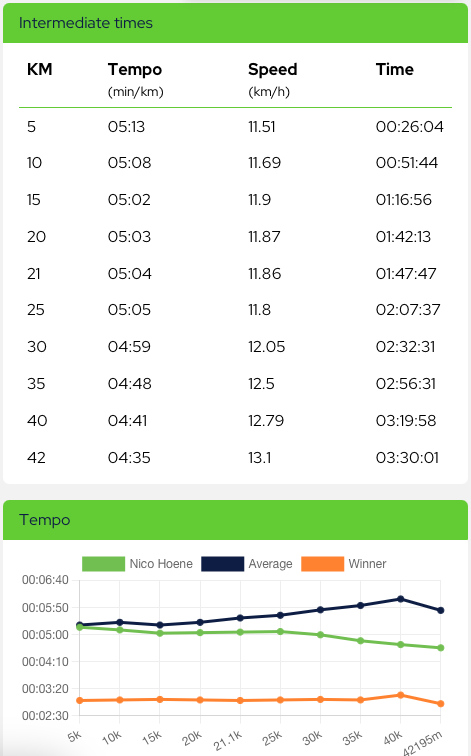Click the Nico Hoene legend label
Viewport: 471px width, 756px height.
click(x=161, y=564)
